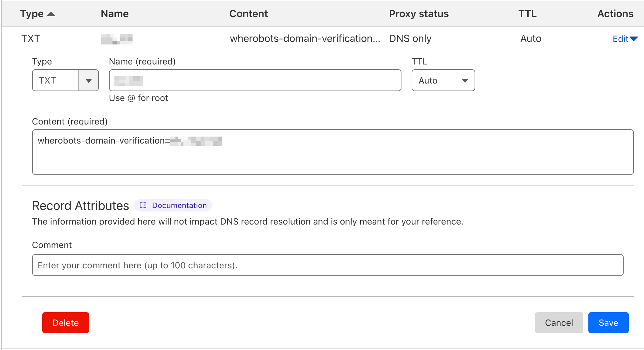This screenshot has height=350, width=644.
Task: Click into the Comment field
Action: [327, 265]
